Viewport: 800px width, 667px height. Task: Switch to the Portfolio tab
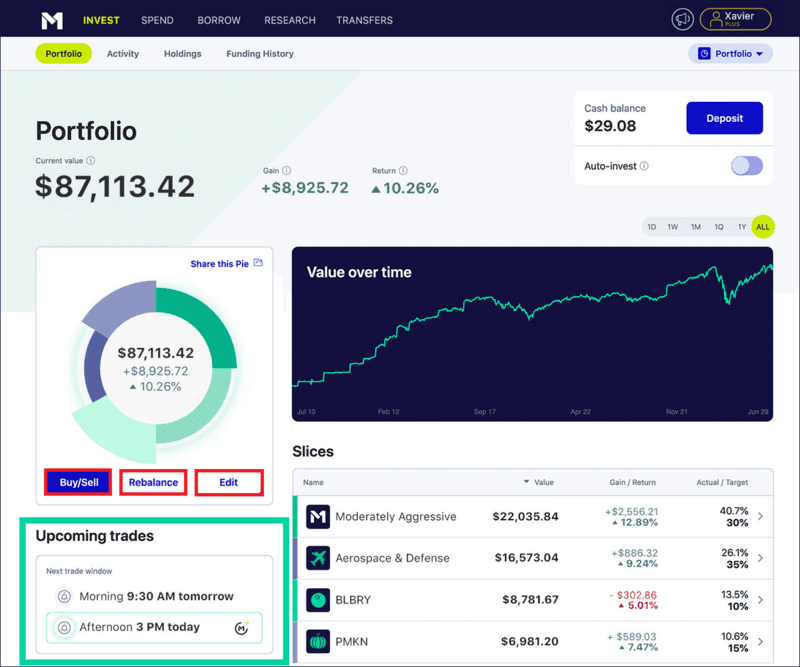click(64, 54)
